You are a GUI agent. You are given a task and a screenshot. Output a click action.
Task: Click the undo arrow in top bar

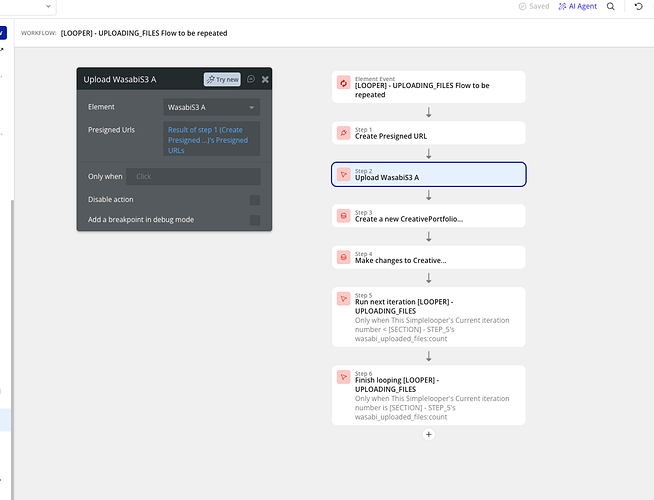pyautogui.click(x=638, y=6)
